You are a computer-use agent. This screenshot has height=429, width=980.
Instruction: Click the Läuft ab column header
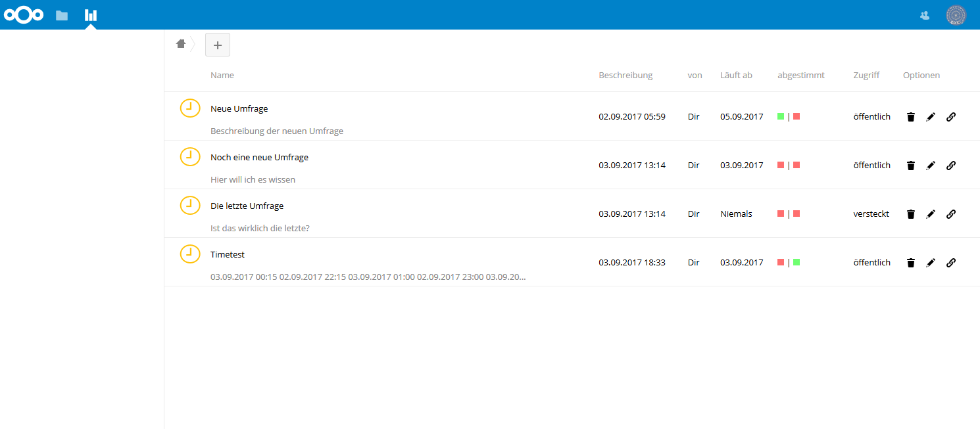coord(736,76)
